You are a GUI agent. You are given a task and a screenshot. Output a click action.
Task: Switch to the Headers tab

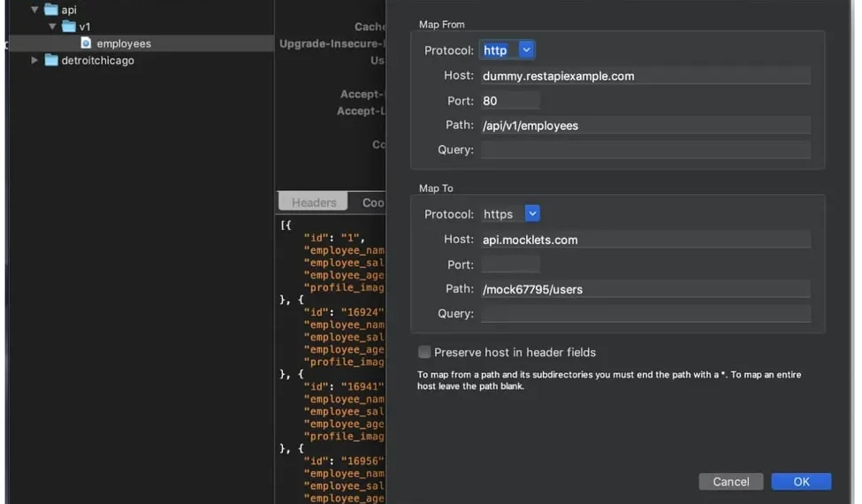click(313, 202)
